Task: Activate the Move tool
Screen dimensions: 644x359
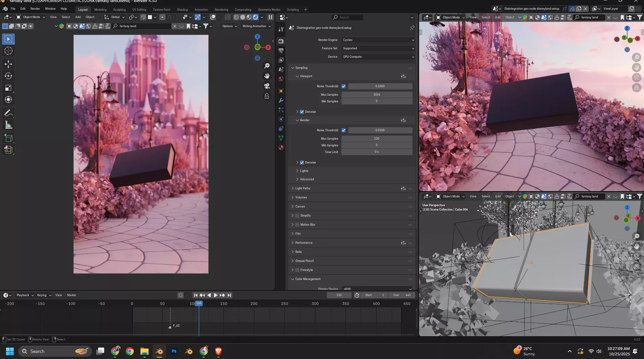Action: [x=8, y=64]
